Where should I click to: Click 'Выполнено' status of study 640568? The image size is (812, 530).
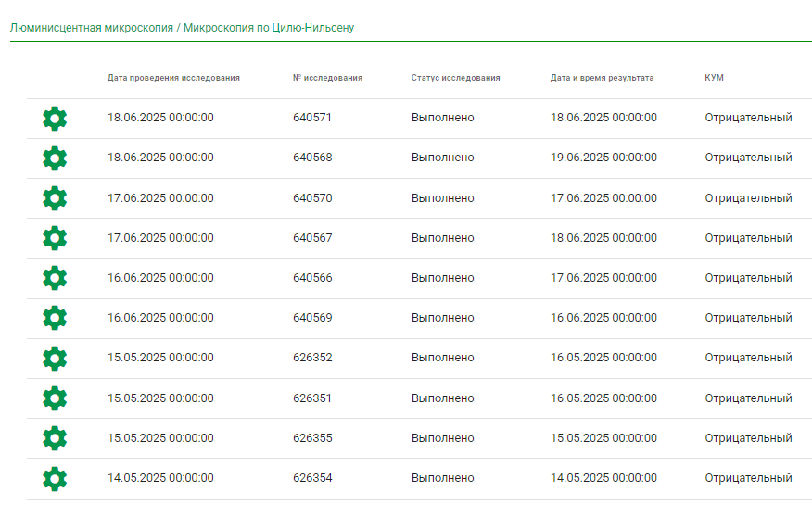pyautogui.click(x=443, y=158)
